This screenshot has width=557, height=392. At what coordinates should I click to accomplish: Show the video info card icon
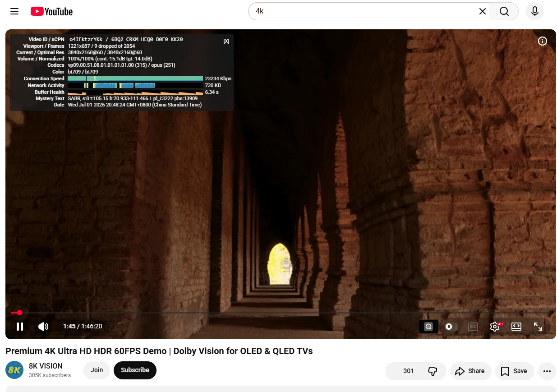coord(543,41)
